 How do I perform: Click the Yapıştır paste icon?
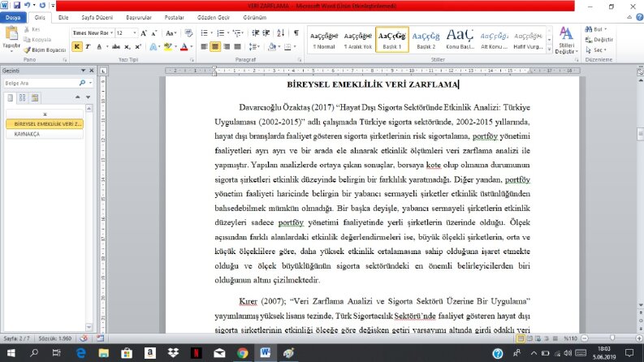pyautogui.click(x=11, y=33)
